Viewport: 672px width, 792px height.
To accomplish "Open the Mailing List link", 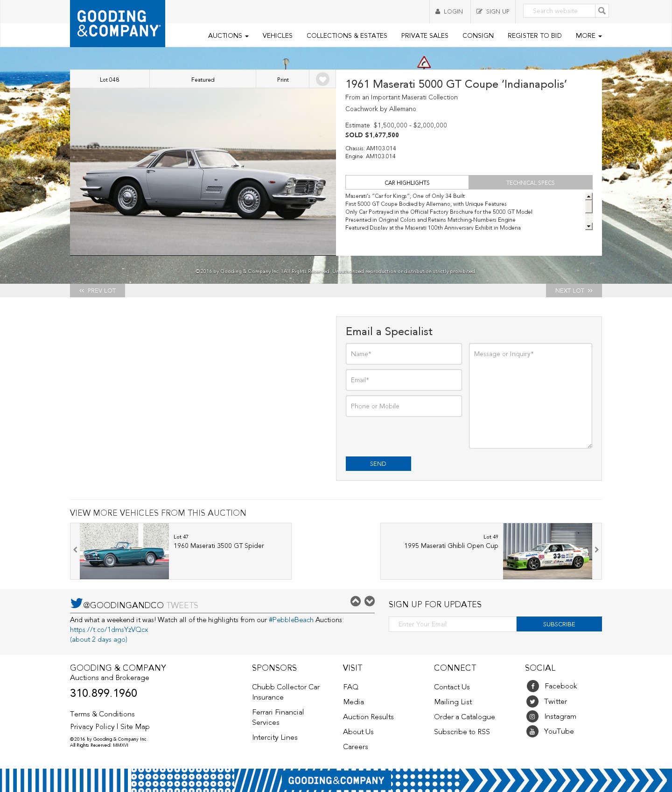I will [x=453, y=702].
